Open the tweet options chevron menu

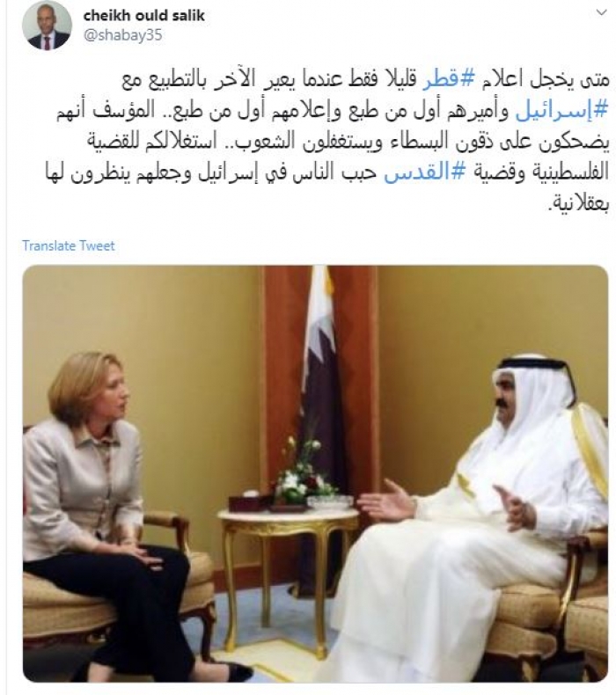(601, 12)
